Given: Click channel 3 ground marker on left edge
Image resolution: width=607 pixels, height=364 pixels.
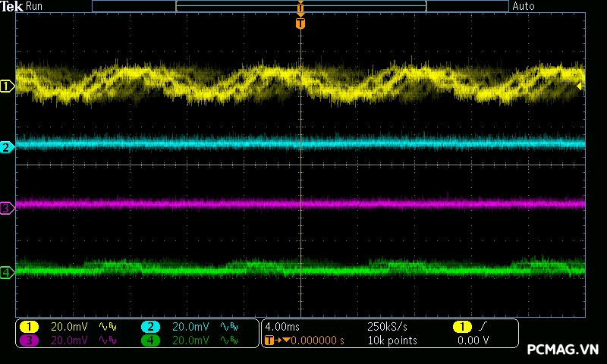Looking at the screenshot, I should tap(7, 208).
